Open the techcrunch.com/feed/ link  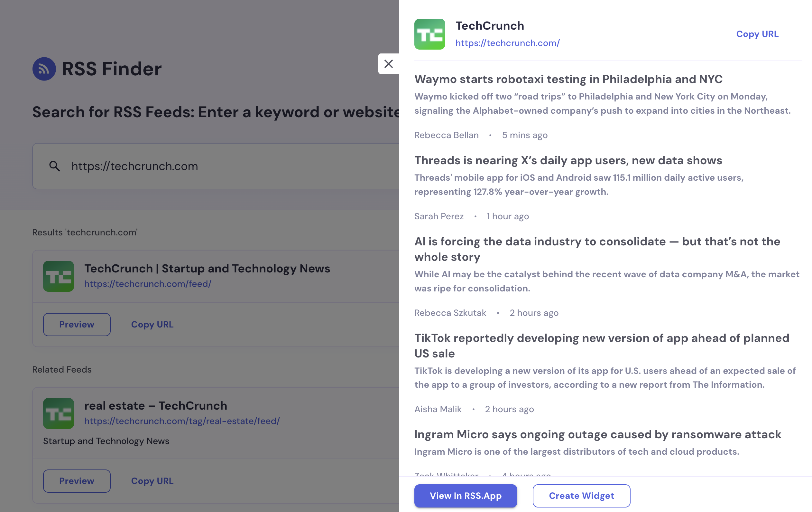click(148, 284)
